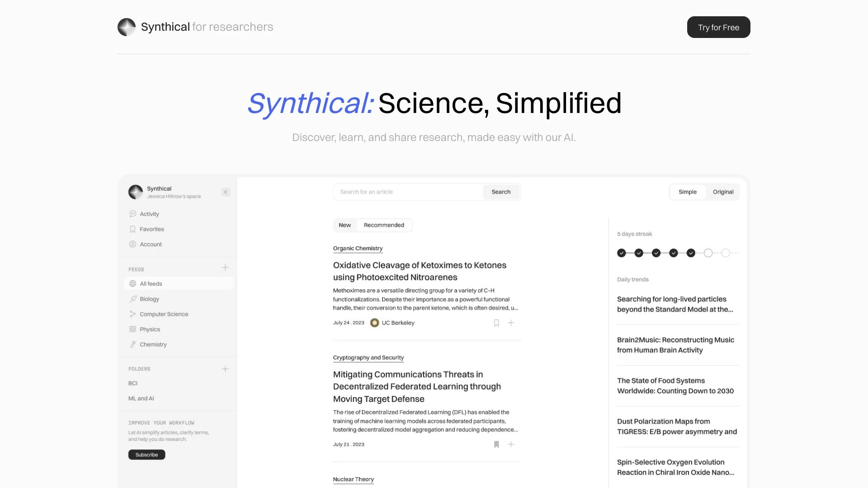Expand the Folders section with plus icon
The height and width of the screenshot is (488, 868).
pos(225,368)
